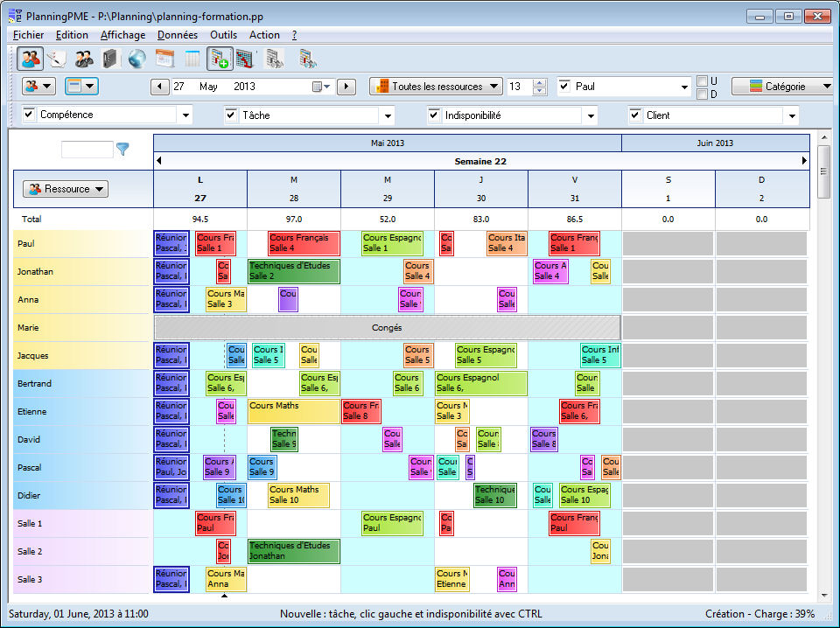Increase the 13 value with the up spinner

coord(540,82)
